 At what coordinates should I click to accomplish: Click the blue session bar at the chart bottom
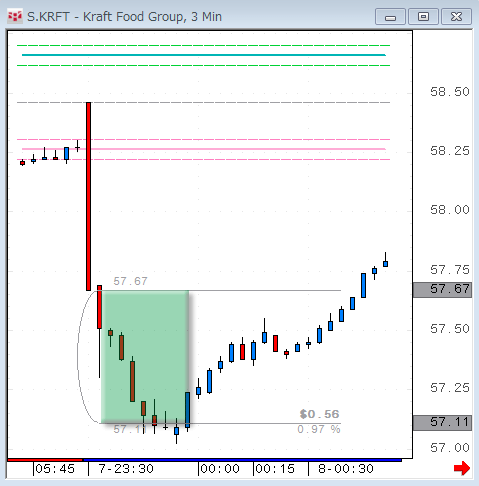(242, 460)
